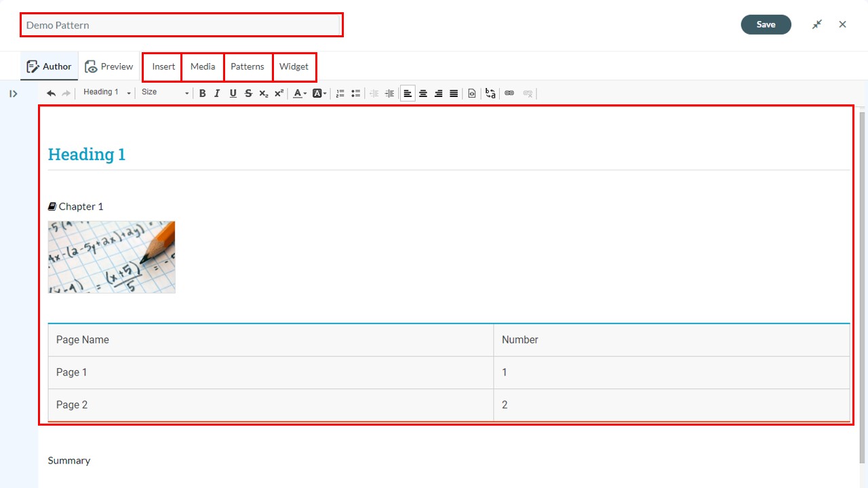The image size is (868, 488).
Task: Open the Patterns menu
Action: click(x=248, y=66)
